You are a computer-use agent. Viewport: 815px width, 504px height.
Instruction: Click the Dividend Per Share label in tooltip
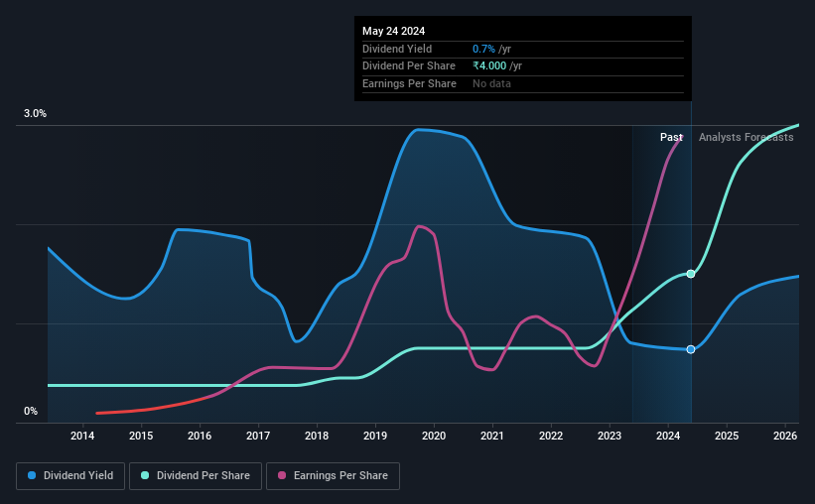click(409, 66)
